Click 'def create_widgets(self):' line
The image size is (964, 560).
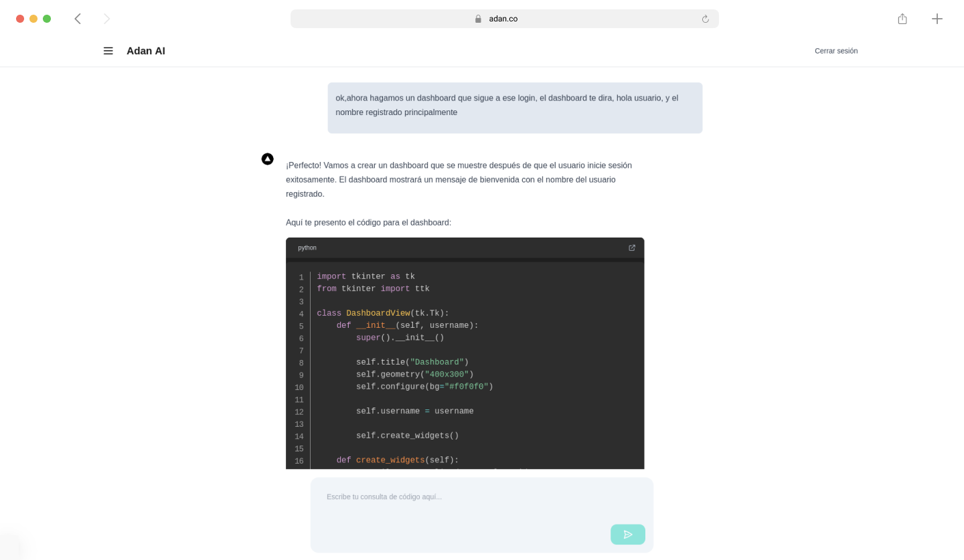[x=398, y=460]
